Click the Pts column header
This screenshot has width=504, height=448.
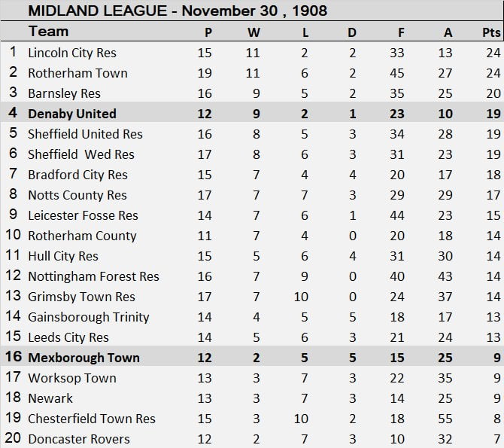click(491, 32)
